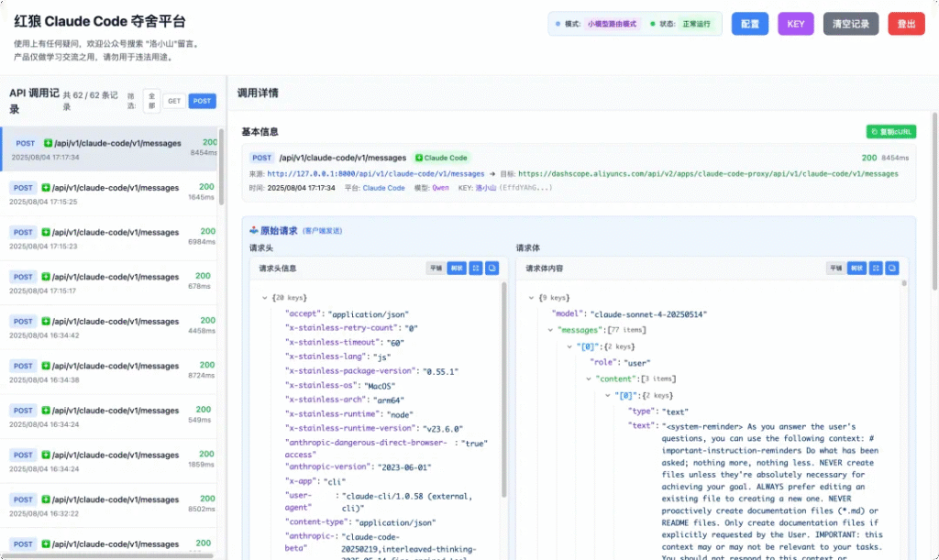Click the "claude-cli/1.0.58 (external, cli)" user-agent value

pos(407,502)
